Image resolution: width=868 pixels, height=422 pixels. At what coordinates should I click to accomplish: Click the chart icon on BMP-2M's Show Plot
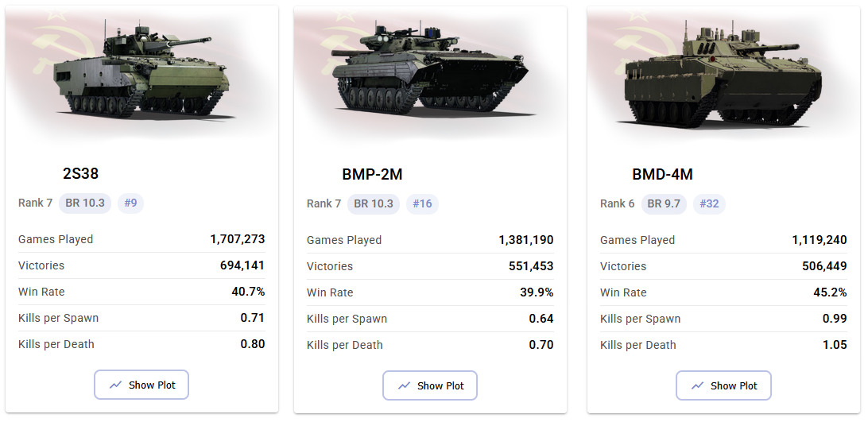404,385
